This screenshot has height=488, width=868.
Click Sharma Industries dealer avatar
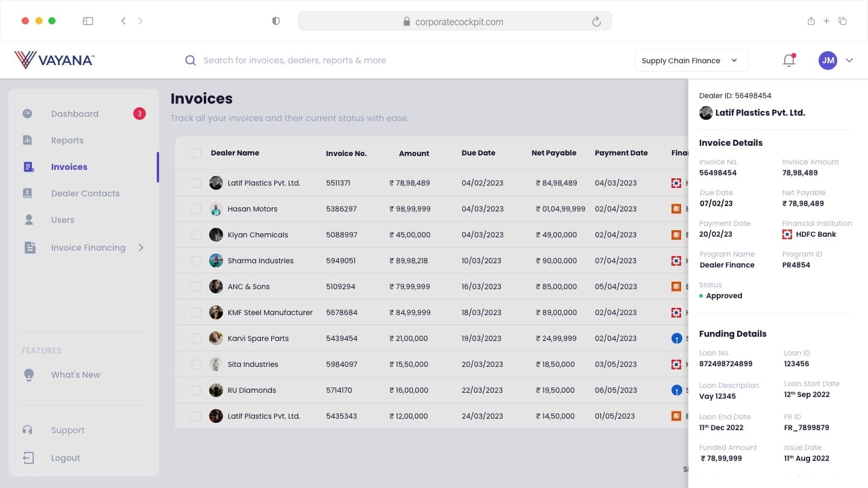pyautogui.click(x=216, y=261)
